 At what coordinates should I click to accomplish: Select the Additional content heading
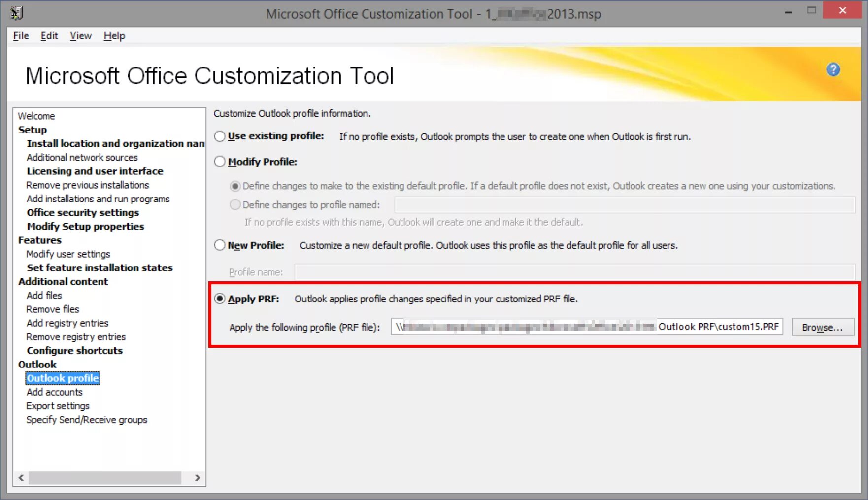pos(63,282)
